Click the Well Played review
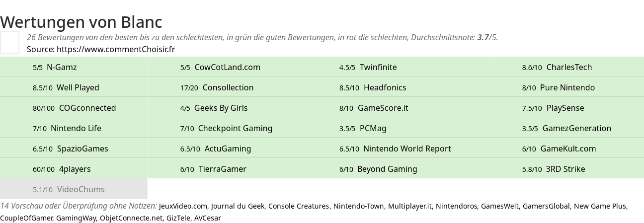The width and height of the screenshot is (644, 223). tap(74, 87)
